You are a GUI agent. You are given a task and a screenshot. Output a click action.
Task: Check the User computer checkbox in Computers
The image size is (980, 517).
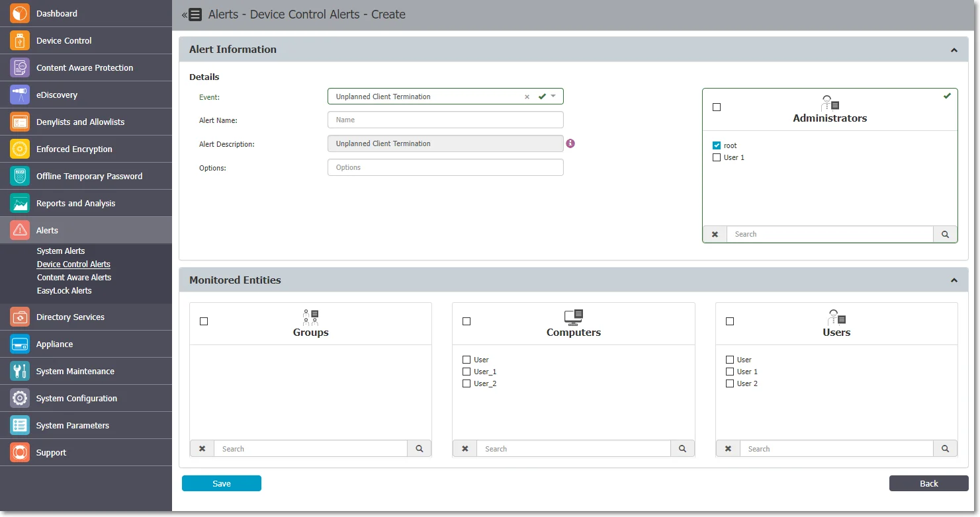[467, 360]
